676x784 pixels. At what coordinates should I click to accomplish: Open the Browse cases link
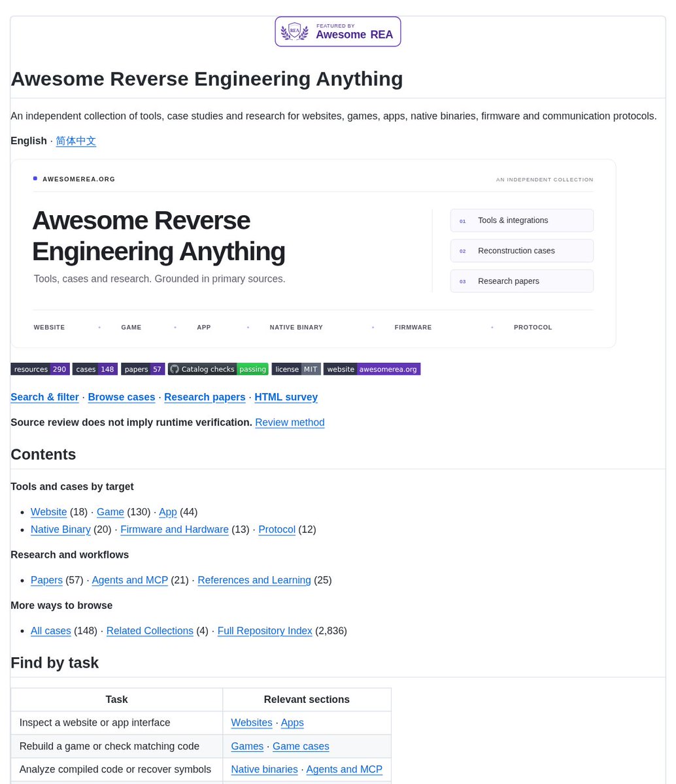click(x=122, y=397)
